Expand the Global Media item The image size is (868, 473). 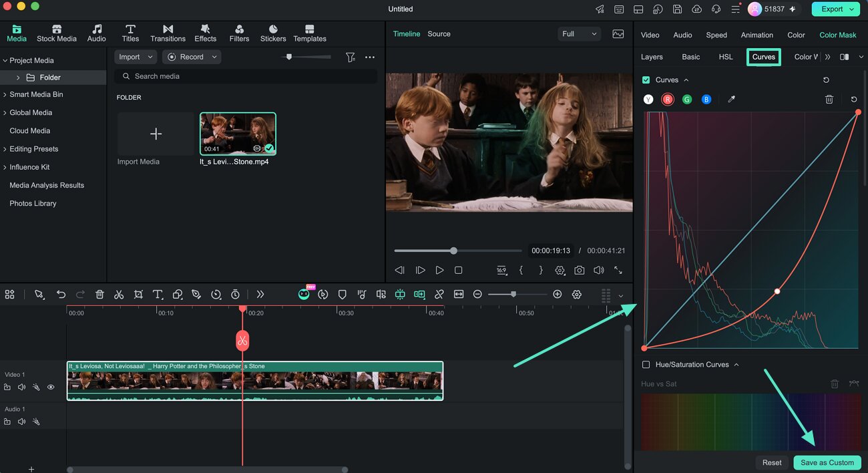(x=5, y=113)
